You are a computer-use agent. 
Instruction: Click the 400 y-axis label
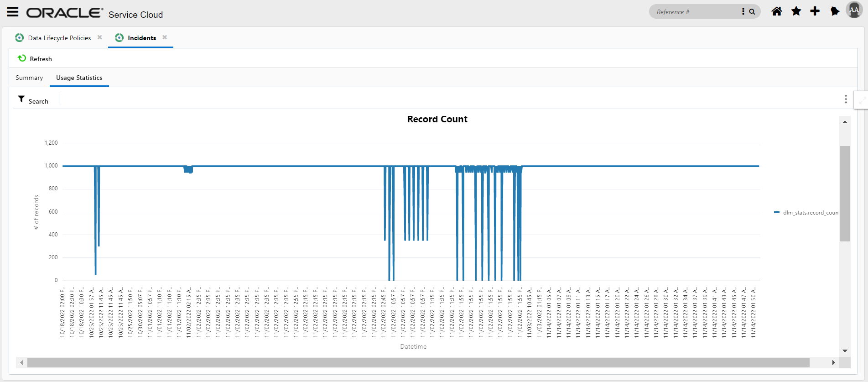tap(53, 235)
